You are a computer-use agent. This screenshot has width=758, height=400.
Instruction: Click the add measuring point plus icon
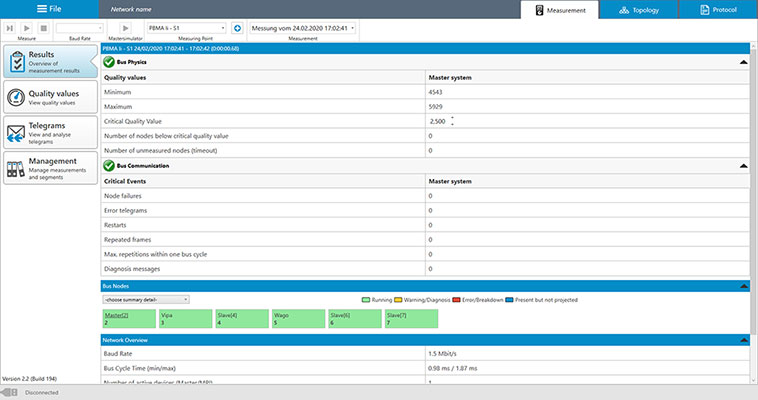tap(237, 28)
